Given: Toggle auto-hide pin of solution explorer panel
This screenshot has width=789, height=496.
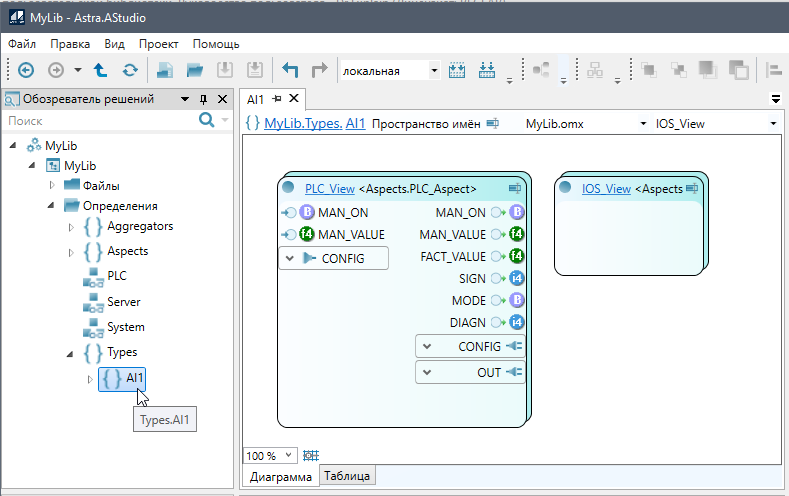Looking at the screenshot, I should [x=203, y=99].
